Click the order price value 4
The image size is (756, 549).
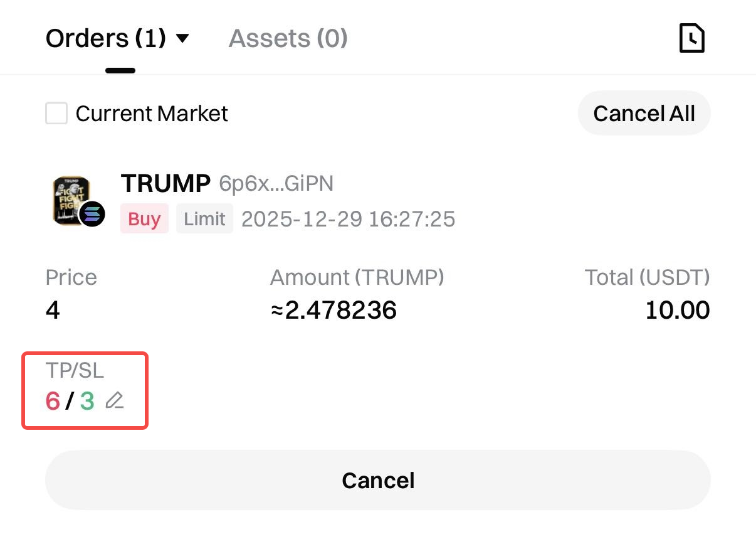tap(53, 310)
